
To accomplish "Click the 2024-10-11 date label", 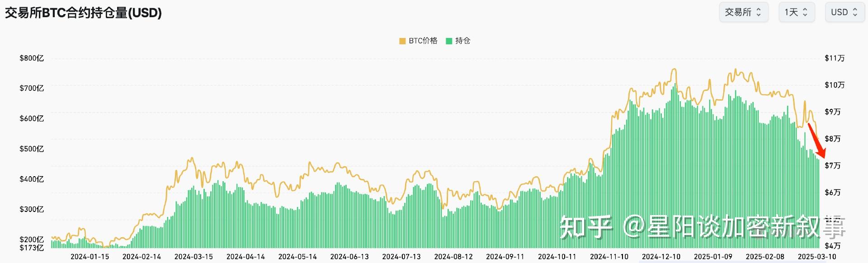I will click(557, 257).
